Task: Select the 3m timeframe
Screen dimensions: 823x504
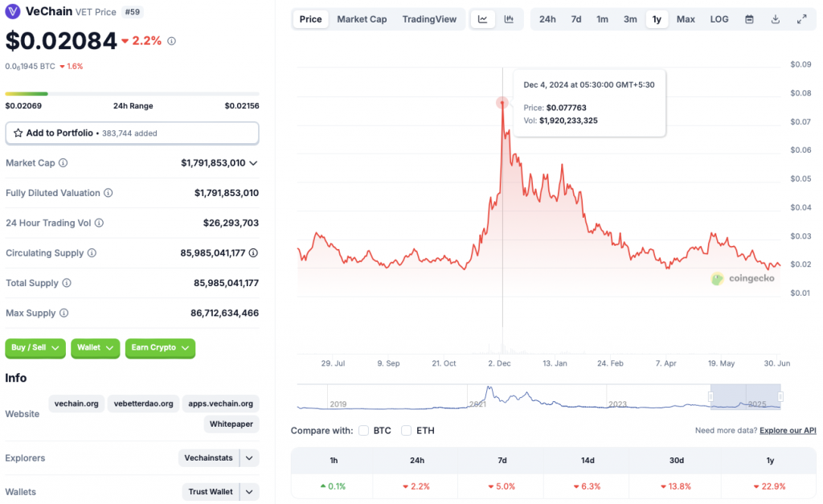Action: tap(630, 19)
